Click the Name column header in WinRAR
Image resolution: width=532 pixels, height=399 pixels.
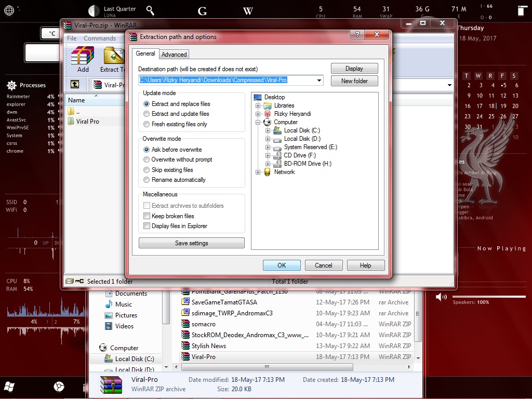[x=95, y=100]
